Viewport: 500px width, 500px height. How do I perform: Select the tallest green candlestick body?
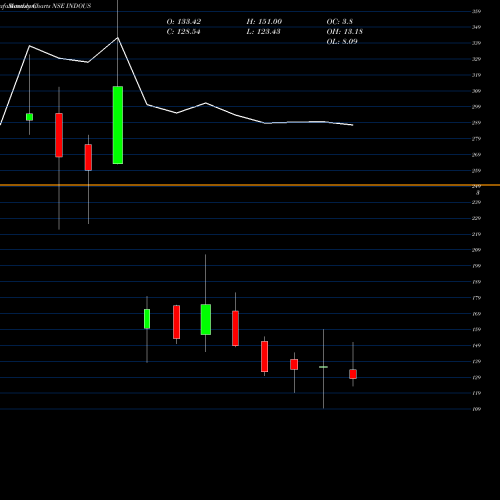(x=118, y=125)
